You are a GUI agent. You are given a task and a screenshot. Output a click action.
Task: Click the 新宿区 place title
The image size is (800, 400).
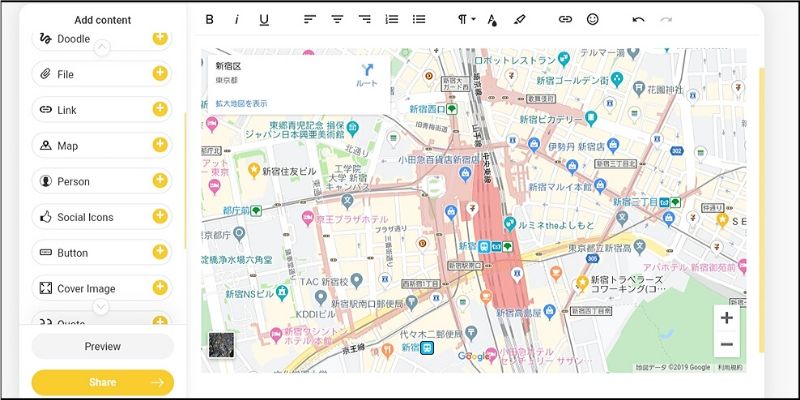click(x=228, y=66)
